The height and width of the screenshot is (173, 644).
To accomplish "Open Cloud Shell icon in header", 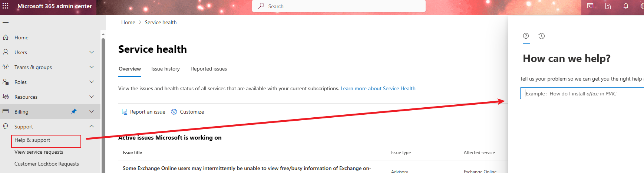I will click(590, 6).
